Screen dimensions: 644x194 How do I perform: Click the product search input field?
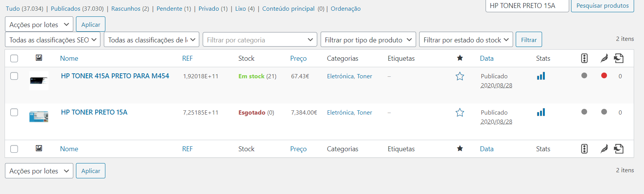coord(527,6)
